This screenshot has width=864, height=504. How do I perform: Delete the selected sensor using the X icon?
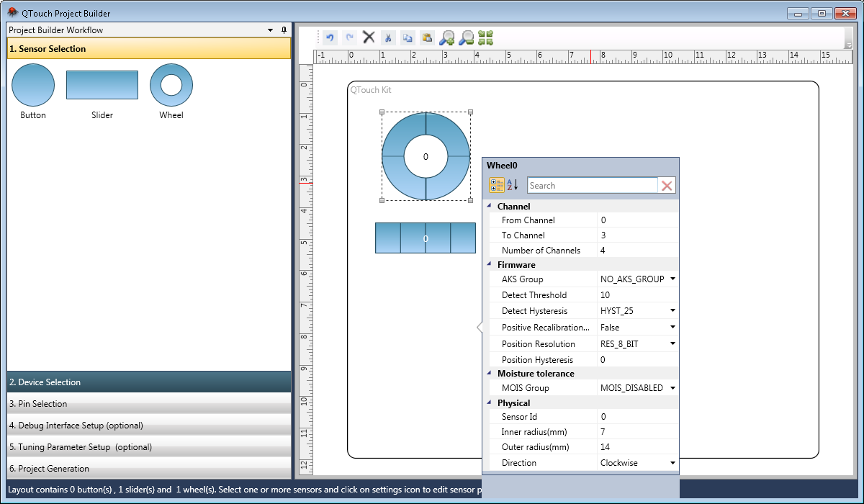coord(369,37)
